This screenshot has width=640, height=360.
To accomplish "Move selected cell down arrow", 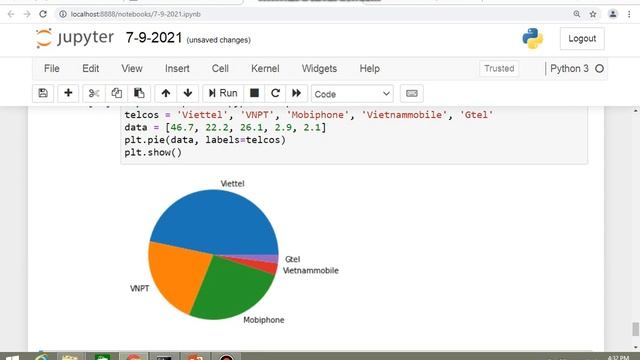I will (x=188, y=93).
